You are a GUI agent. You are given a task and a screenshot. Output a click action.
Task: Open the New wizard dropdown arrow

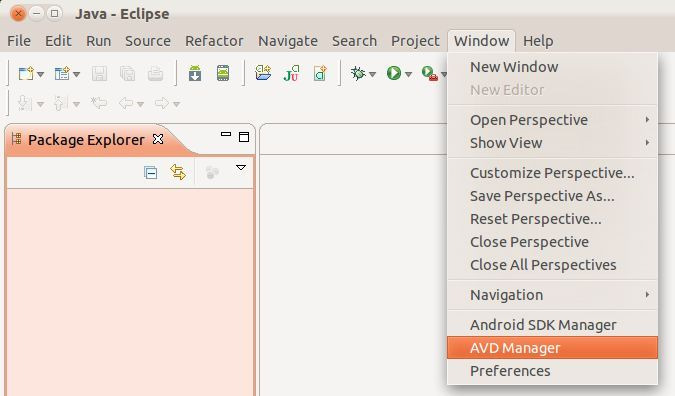pyautogui.click(x=40, y=74)
